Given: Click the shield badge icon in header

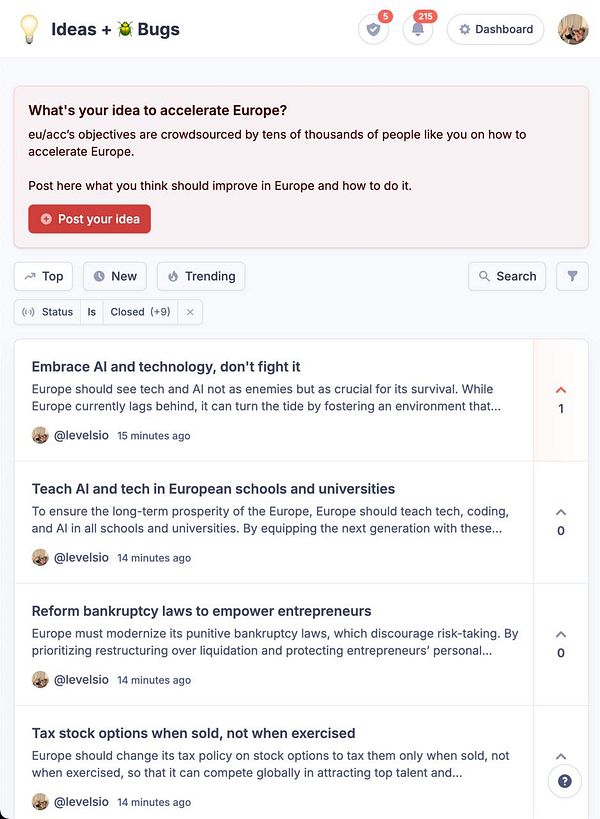Looking at the screenshot, I should 373,30.
